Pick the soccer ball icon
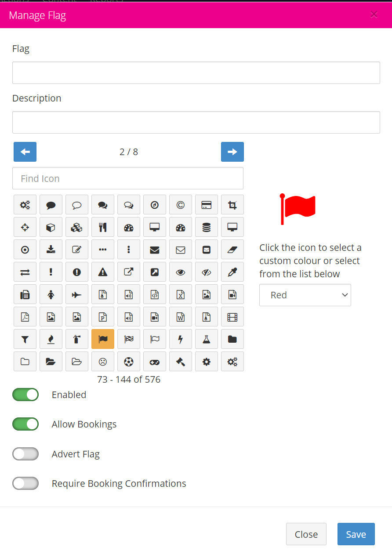The height and width of the screenshot is (558, 392). (129, 362)
